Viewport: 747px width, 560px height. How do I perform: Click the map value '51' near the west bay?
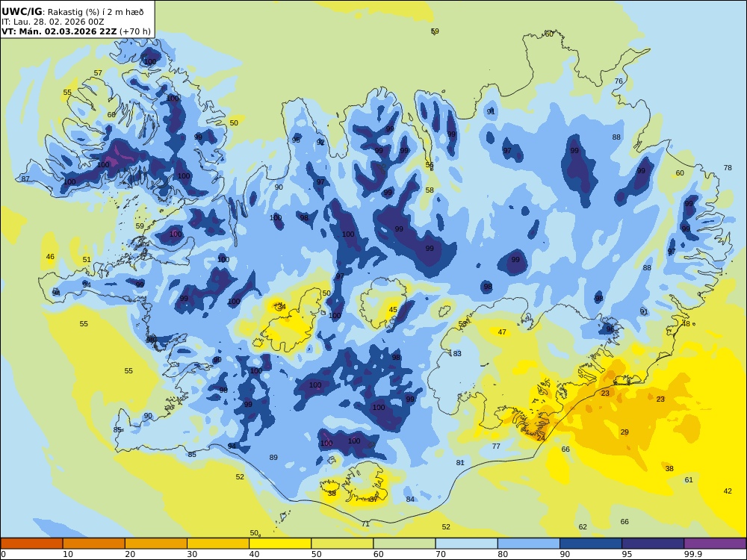86,260
